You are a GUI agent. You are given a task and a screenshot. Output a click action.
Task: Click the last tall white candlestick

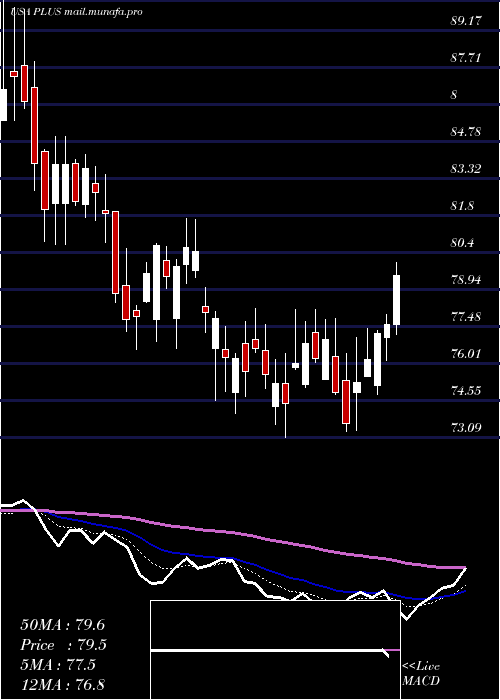pyautogui.click(x=396, y=300)
